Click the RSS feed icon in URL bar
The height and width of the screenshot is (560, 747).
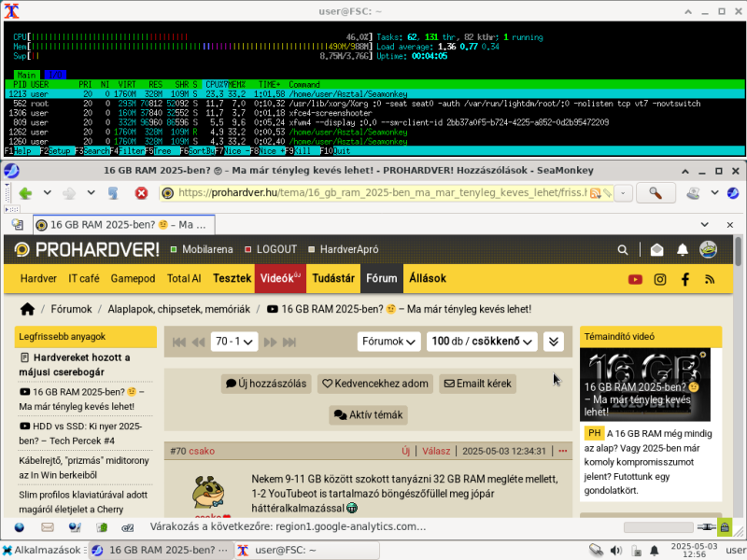coord(595,193)
